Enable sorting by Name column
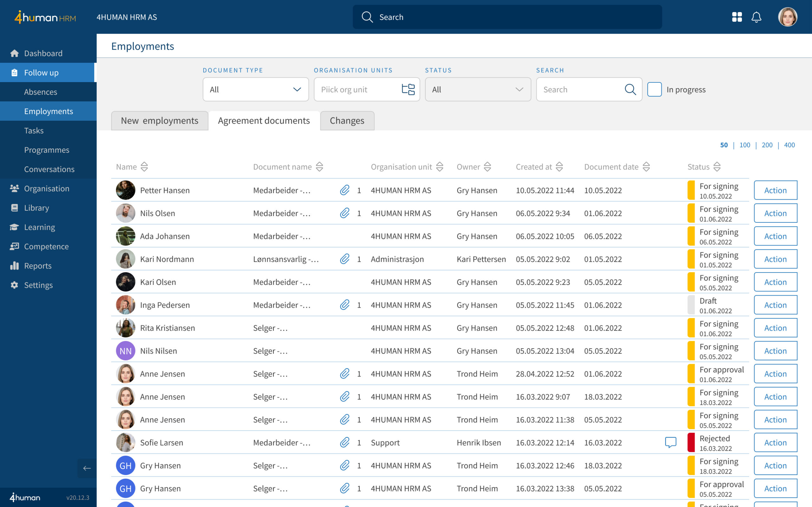 (x=144, y=166)
